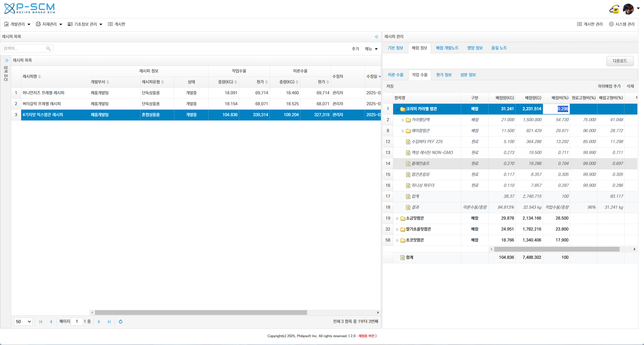Switch to the 원가 정보 sub-tab
Viewport: 644px width, 345px height.
tap(444, 75)
